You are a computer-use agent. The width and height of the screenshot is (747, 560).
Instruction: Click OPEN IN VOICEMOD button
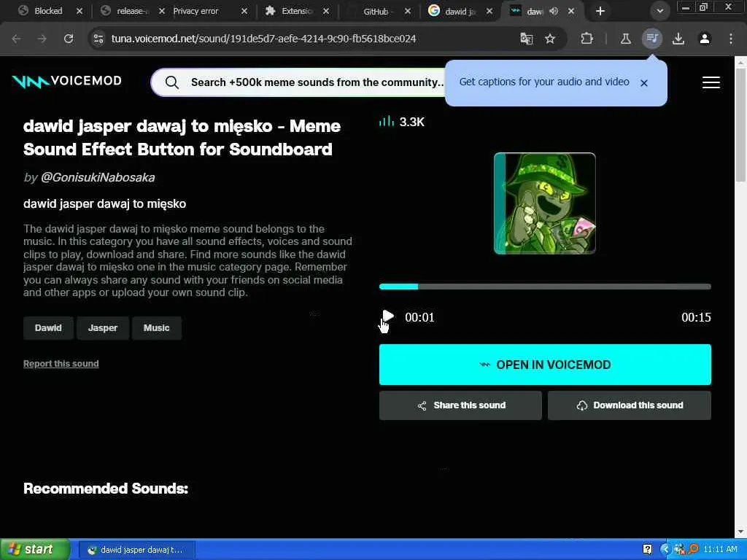(x=545, y=365)
